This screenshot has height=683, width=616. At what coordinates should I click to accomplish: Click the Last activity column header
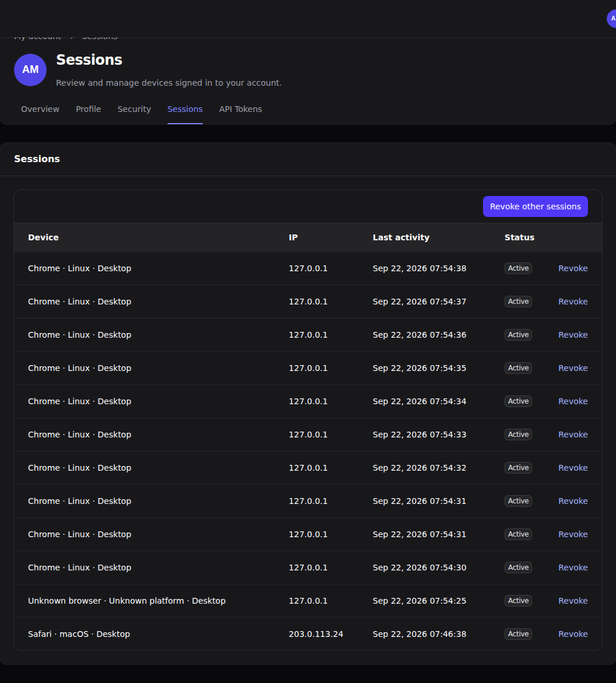401,237
